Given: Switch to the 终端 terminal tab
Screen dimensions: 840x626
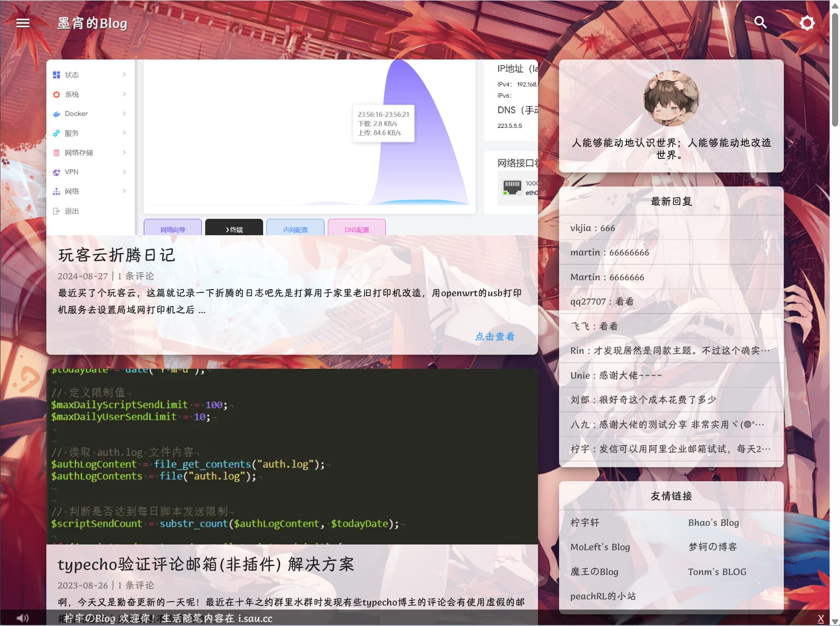Looking at the screenshot, I should tap(234, 229).
